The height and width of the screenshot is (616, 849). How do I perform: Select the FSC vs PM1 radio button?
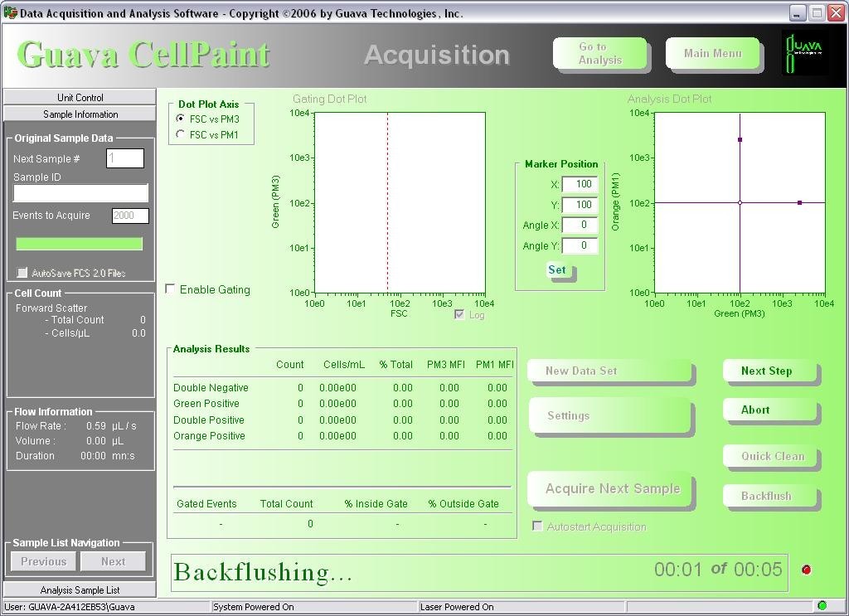point(181,133)
